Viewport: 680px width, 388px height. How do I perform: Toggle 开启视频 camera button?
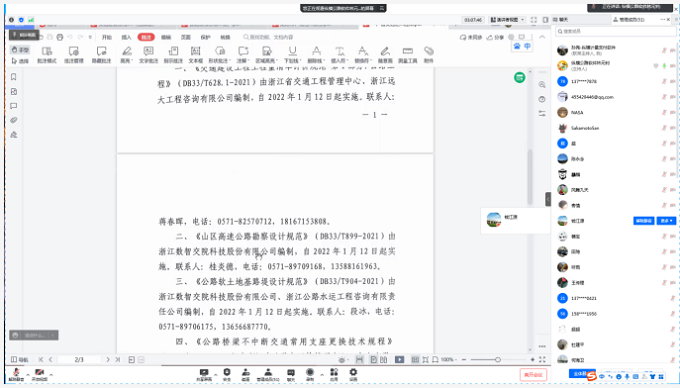pyautogui.click(x=39, y=375)
